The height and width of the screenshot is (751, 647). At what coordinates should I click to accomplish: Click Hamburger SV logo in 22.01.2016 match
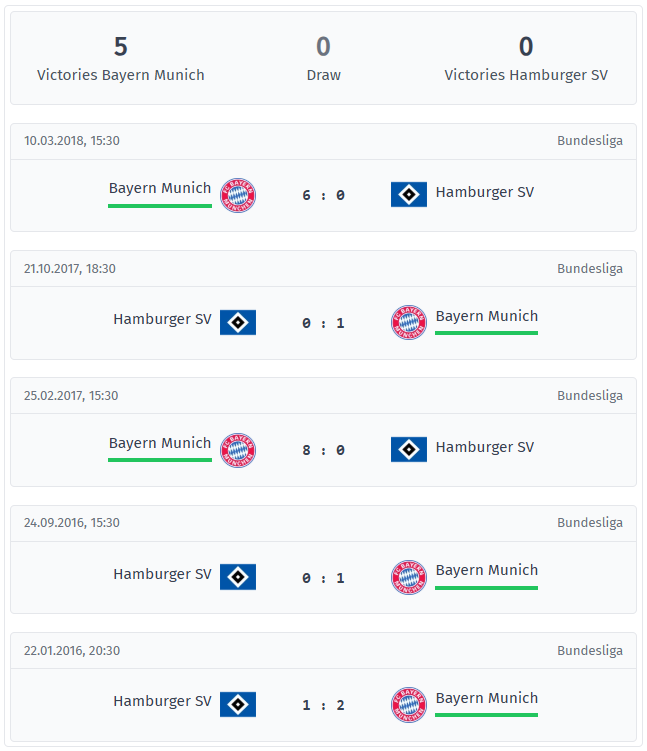click(x=238, y=704)
